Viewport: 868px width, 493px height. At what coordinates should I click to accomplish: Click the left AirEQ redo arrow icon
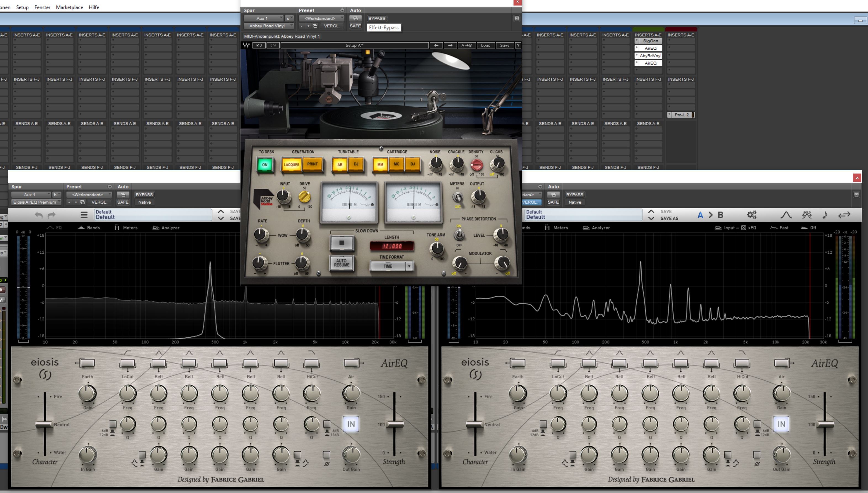coord(52,215)
